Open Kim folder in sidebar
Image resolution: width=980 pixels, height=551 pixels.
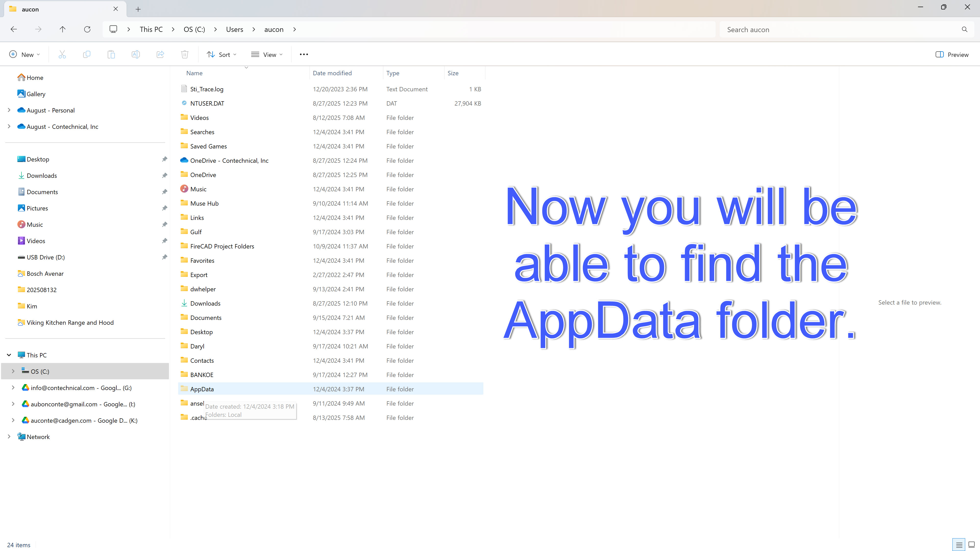27,306
